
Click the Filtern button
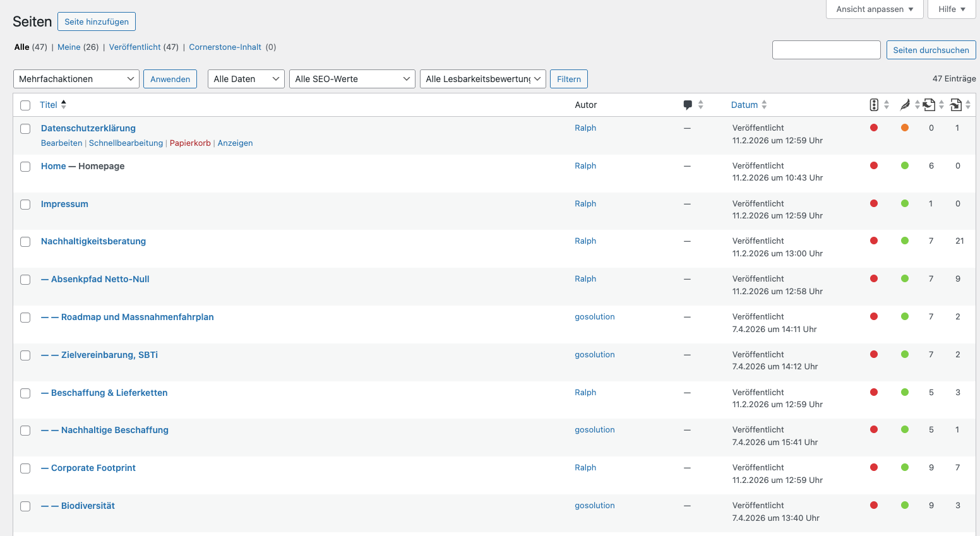pyautogui.click(x=569, y=79)
